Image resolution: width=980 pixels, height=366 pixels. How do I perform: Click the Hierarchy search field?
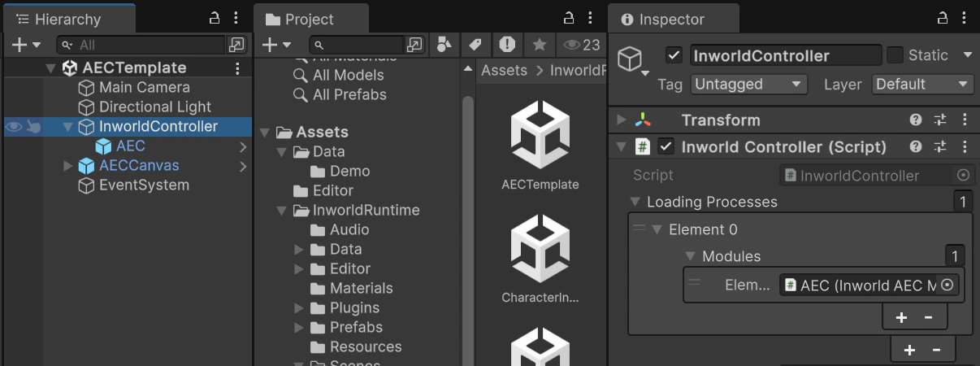point(141,45)
